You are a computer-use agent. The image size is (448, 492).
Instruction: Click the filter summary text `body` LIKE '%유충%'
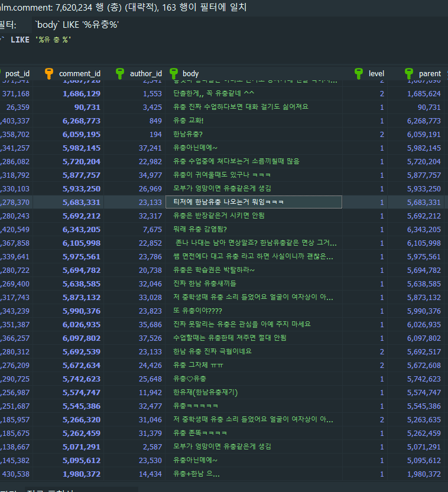tap(77, 25)
